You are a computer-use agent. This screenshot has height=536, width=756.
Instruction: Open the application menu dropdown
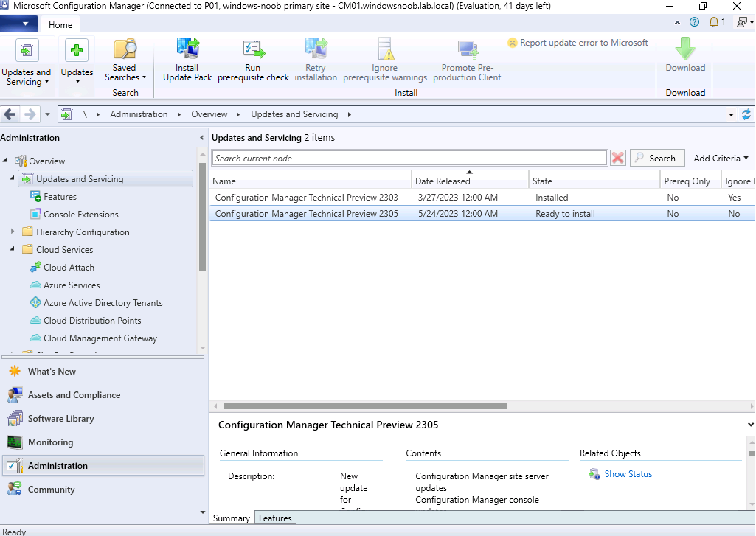pyautogui.click(x=18, y=23)
